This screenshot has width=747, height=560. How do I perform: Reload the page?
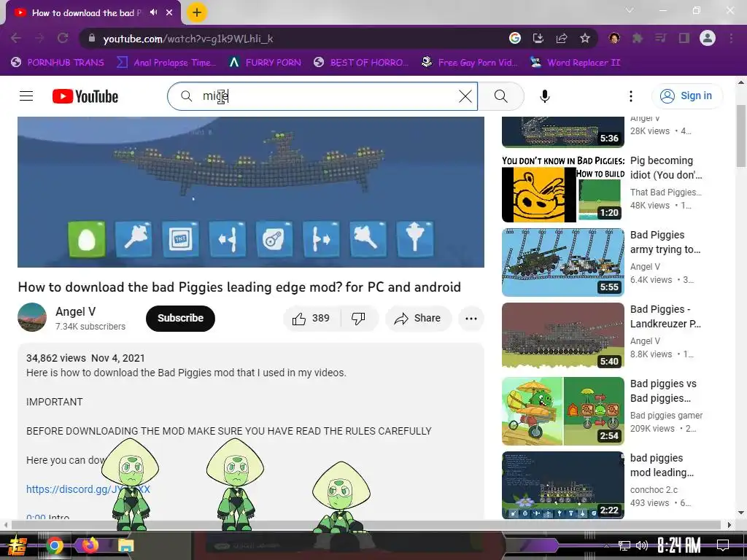63,38
